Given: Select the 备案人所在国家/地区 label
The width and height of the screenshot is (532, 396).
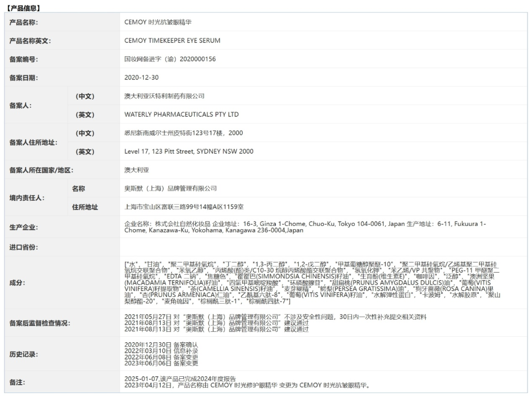Looking at the screenshot, I should coord(41,170).
